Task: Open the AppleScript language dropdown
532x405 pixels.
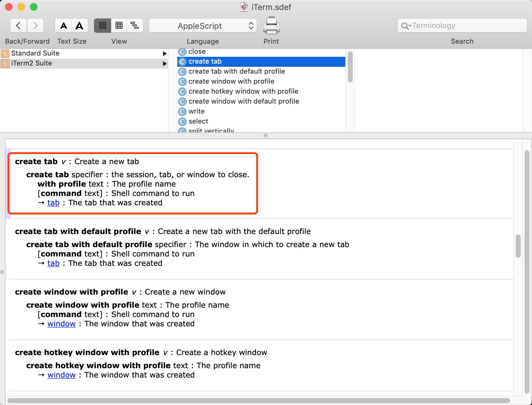Action: (203, 26)
